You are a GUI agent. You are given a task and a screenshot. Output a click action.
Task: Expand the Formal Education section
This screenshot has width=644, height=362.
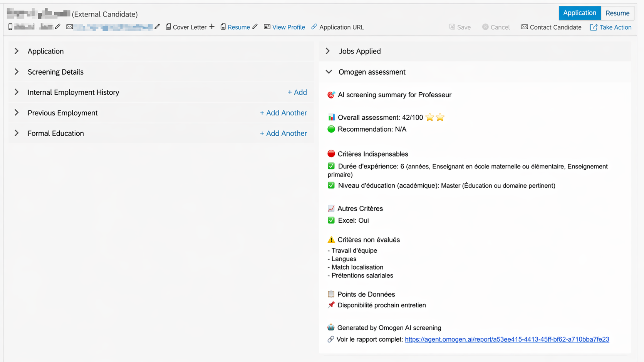(x=17, y=133)
